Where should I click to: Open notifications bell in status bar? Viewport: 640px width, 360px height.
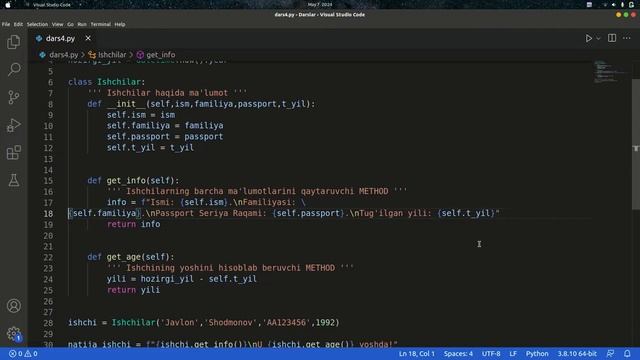click(627, 354)
